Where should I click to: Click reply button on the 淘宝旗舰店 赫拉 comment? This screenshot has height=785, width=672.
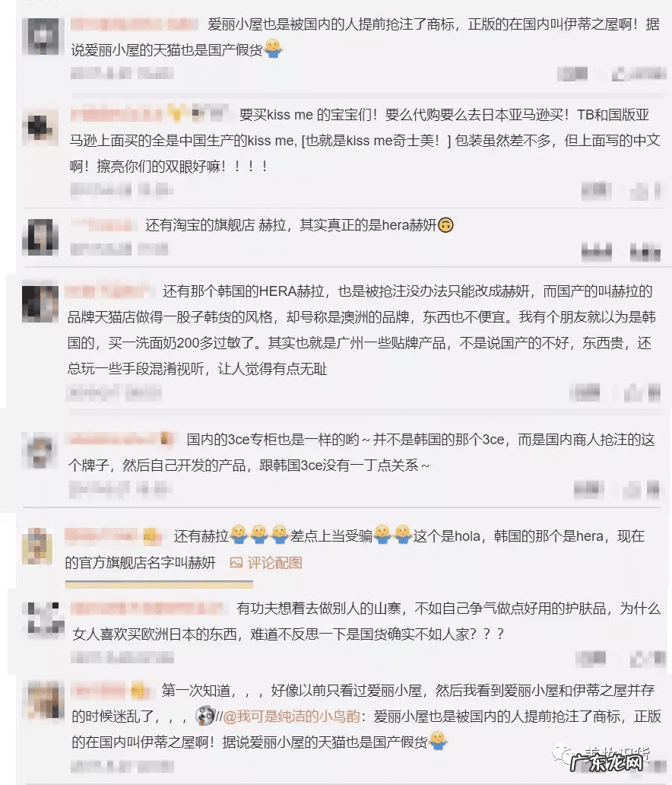click(x=597, y=252)
